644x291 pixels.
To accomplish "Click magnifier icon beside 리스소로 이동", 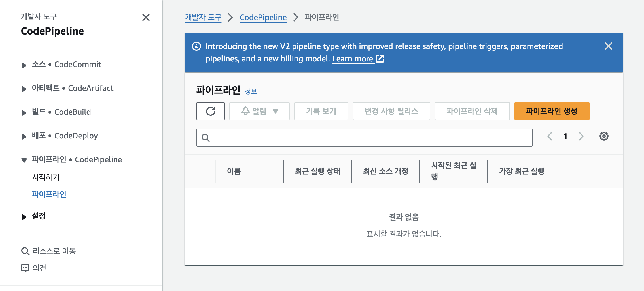I will click(x=25, y=251).
